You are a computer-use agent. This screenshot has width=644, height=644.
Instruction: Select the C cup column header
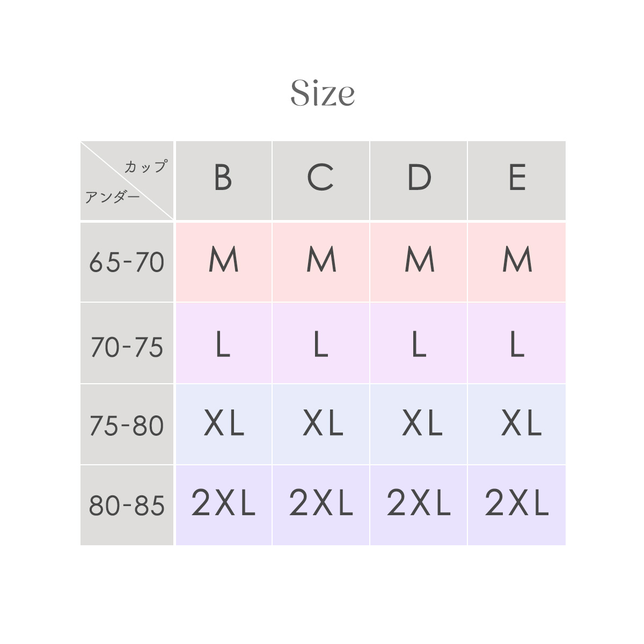coord(321,180)
